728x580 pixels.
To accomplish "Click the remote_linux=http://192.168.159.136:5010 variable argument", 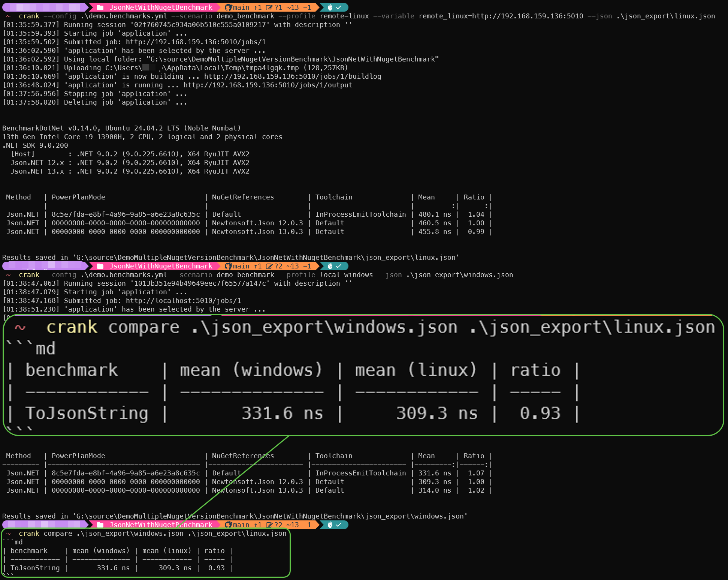I will point(501,16).
